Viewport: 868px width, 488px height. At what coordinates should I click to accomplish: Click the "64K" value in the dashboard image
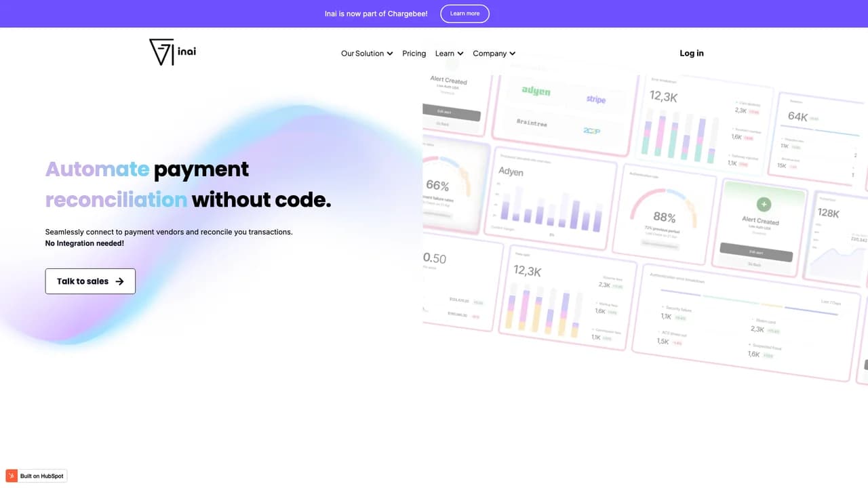(x=797, y=116)
